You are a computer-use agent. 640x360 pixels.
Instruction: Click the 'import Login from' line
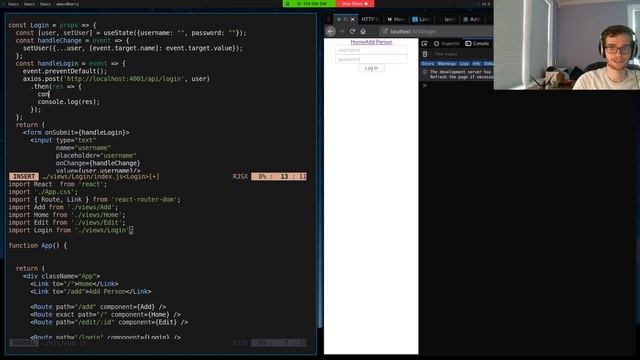tap(71, 230)
